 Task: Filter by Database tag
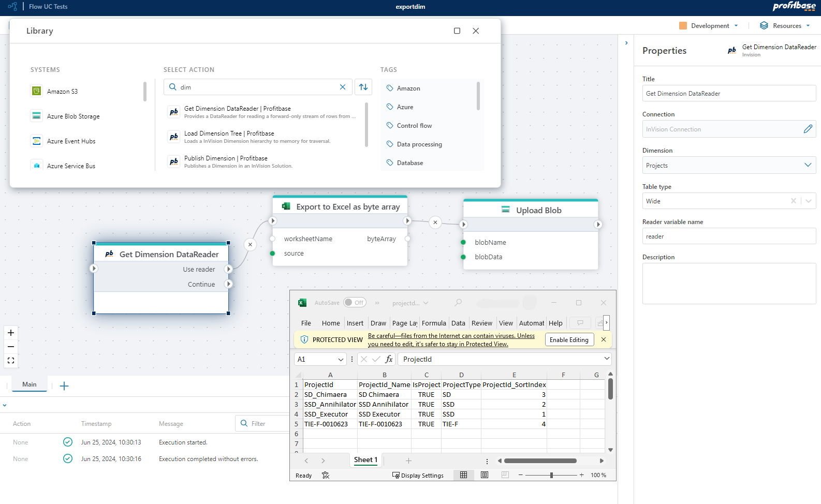(x=405, y=163)
